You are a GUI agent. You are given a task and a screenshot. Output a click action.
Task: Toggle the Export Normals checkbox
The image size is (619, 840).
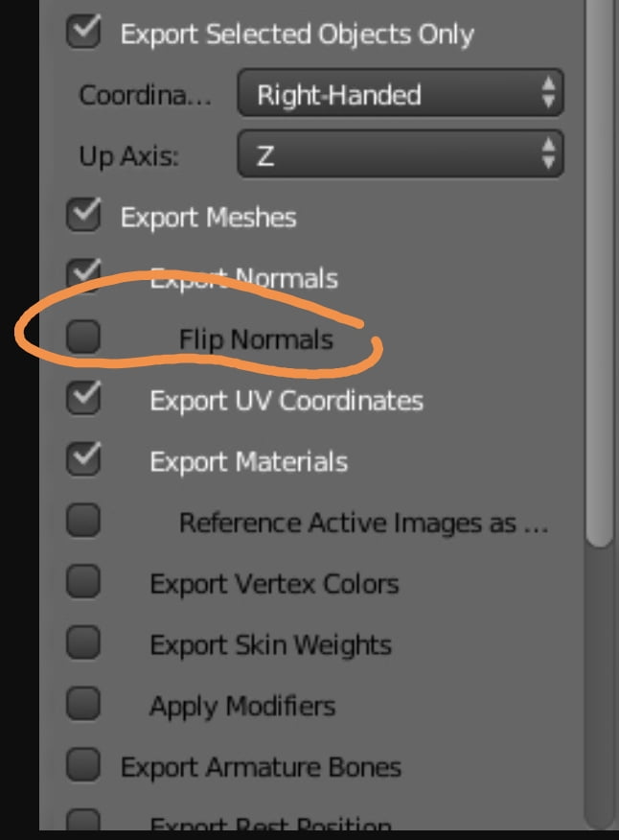click(83, 276)
